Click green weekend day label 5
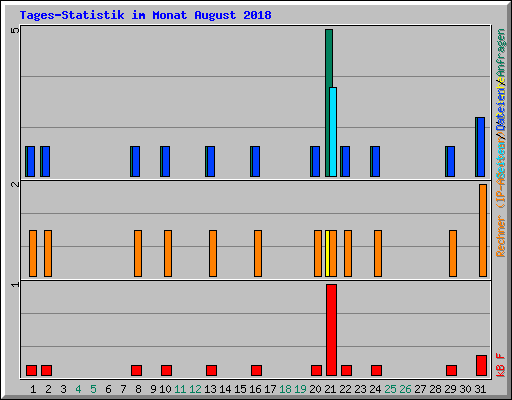Screen dimensions: 512x400 [93, 389]
